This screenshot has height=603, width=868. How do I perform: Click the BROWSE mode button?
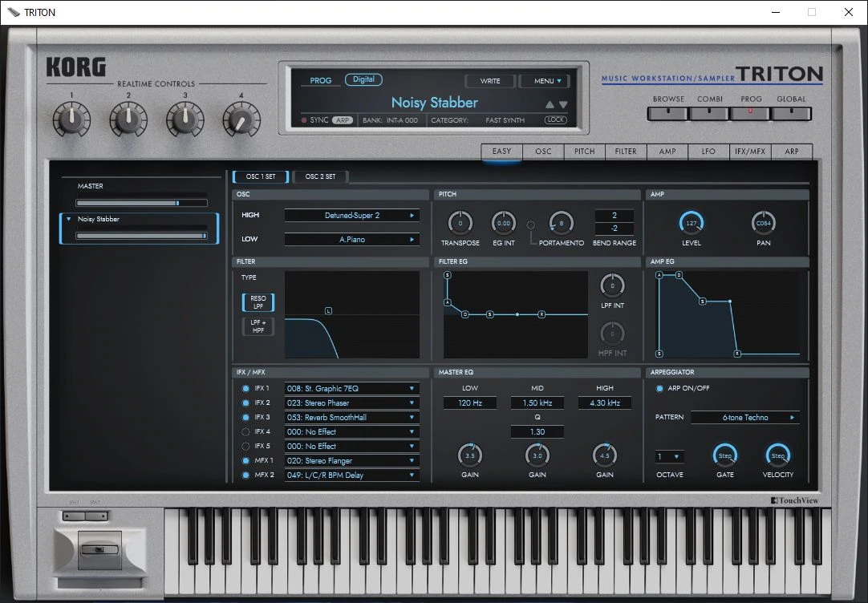[x=668, y=113]
